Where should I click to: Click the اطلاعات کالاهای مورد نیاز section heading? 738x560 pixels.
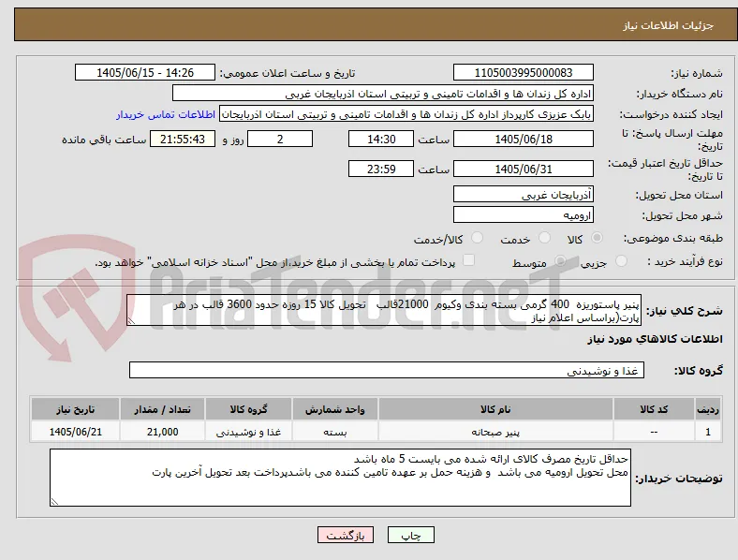click(x=655, y=339)
